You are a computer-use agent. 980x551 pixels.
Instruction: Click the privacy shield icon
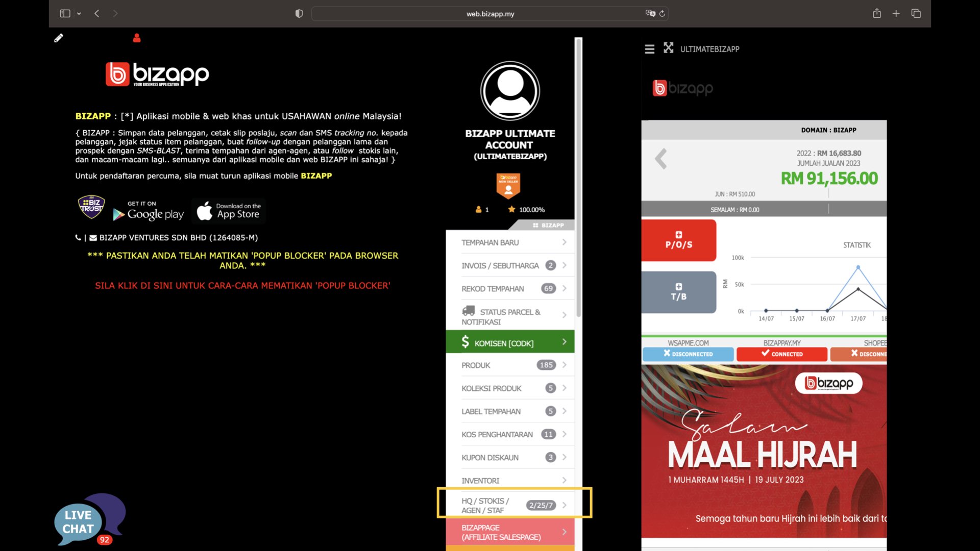point(299,14)
